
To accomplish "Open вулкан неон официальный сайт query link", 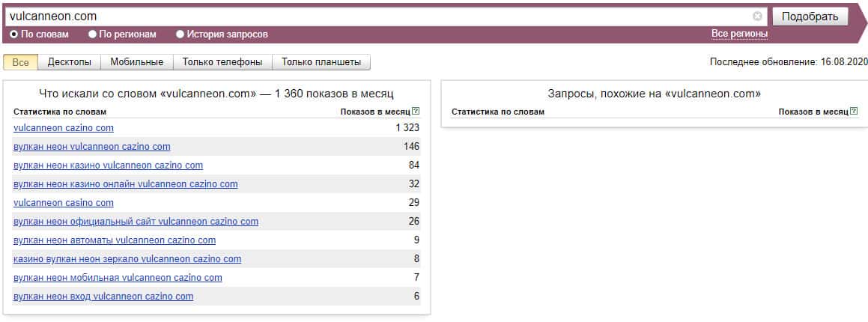I will [136, 222].
